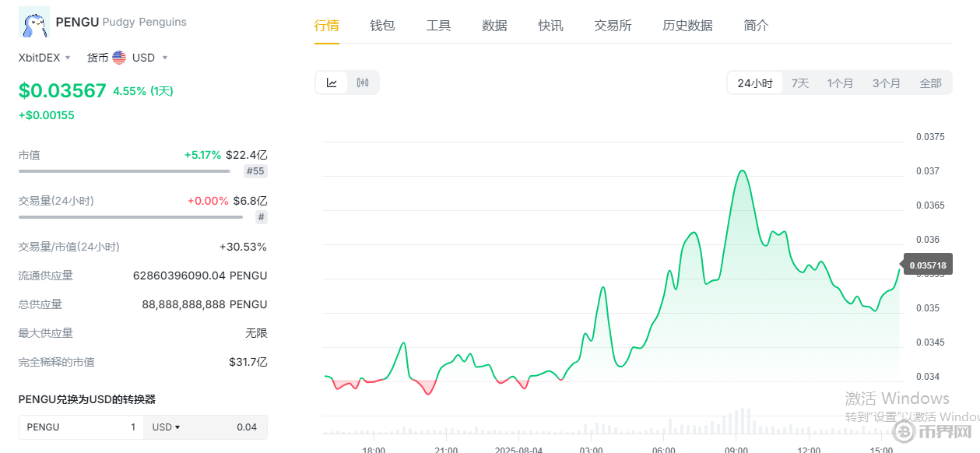980x453 pixels.
Task: Click the 4.55% (1天) change text
Action: click(143, 91)
